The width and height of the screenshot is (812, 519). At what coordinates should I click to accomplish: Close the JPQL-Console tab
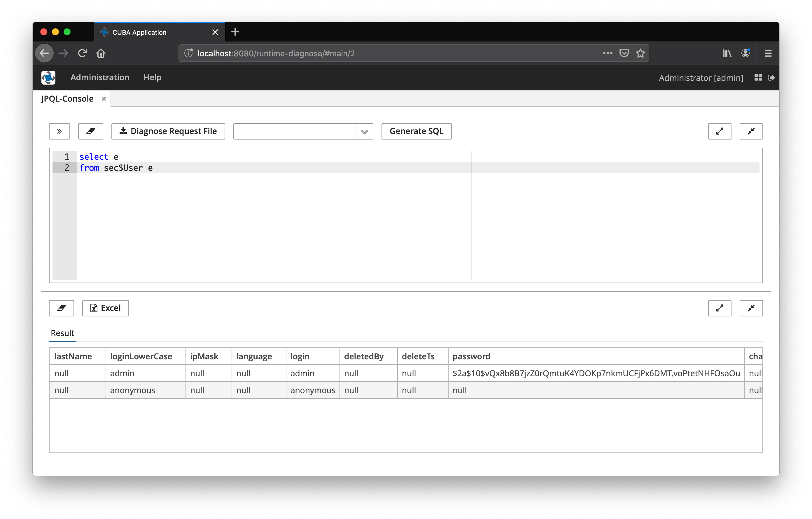tap(104, 99)
